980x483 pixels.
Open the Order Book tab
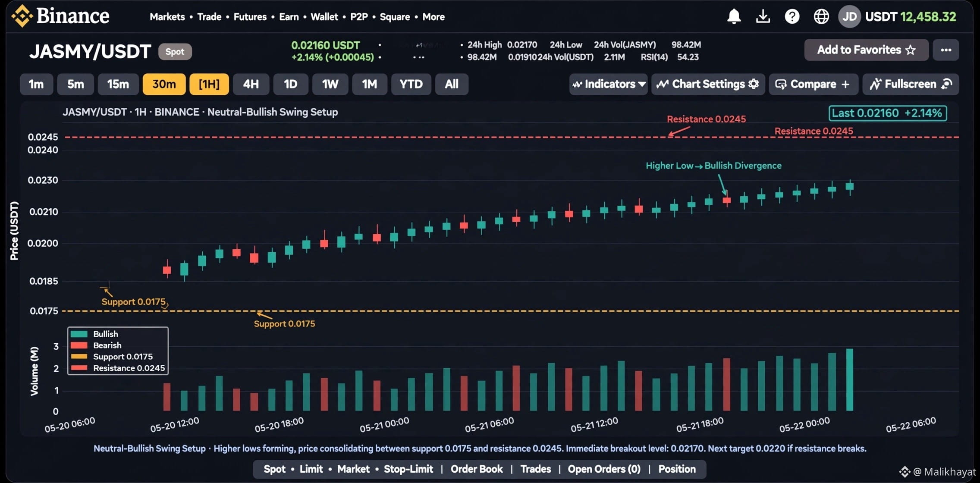click(x=477, y=469)
